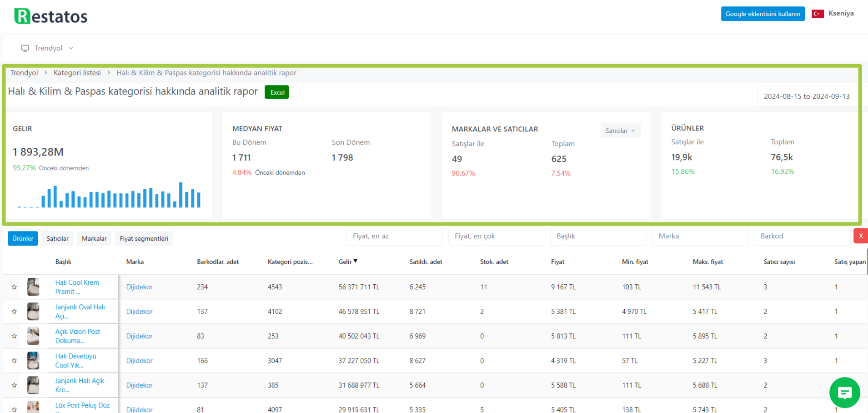Open Dijidekor brand in Açık Vizon row

pos(139,336)
